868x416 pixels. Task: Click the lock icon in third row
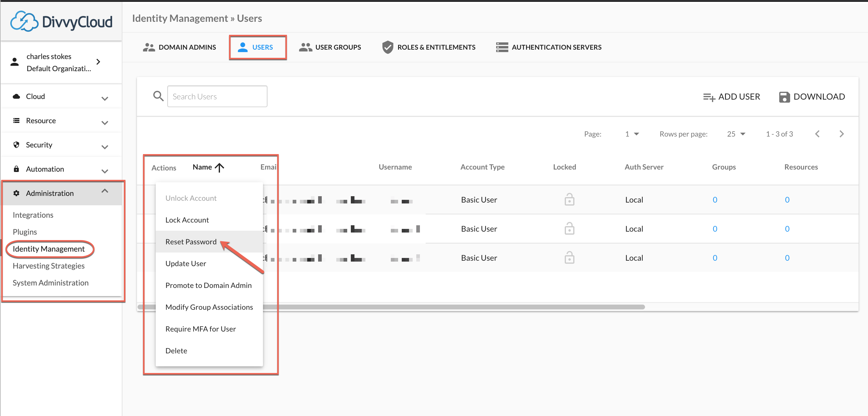coord(570,257)
